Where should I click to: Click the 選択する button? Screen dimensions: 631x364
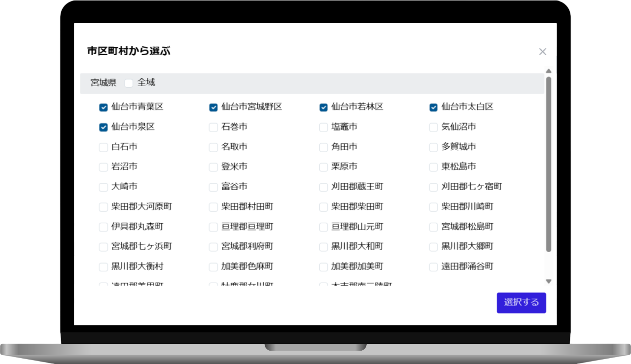(x=521, y=302)
